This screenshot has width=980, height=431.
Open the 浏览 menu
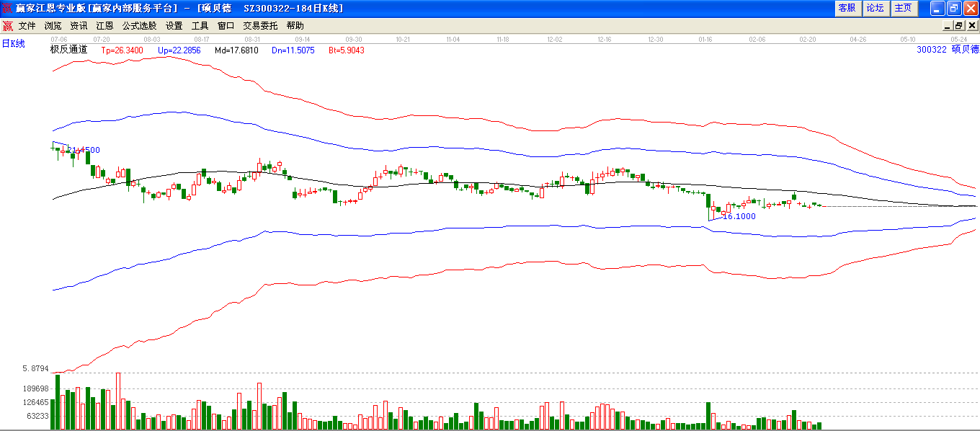click(53, 26)
